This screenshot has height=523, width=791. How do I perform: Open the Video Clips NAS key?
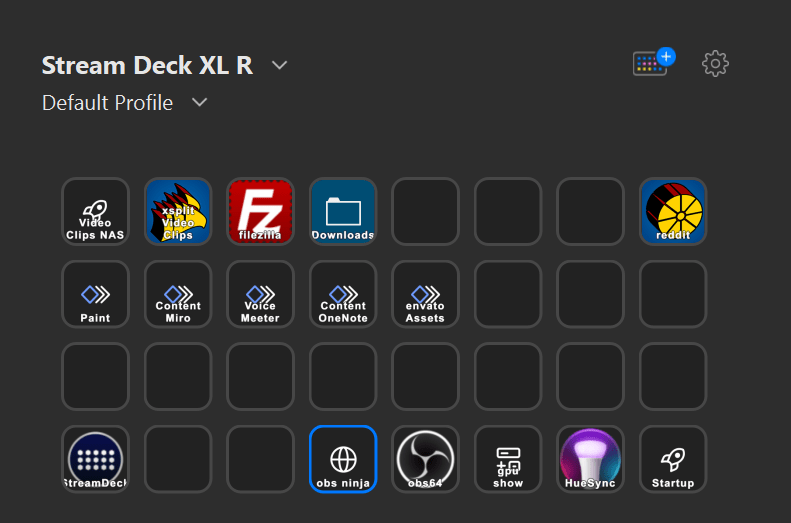95,211
